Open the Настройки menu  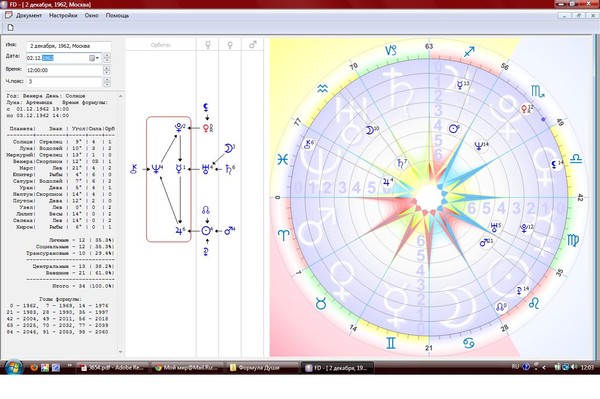[63, 16]
